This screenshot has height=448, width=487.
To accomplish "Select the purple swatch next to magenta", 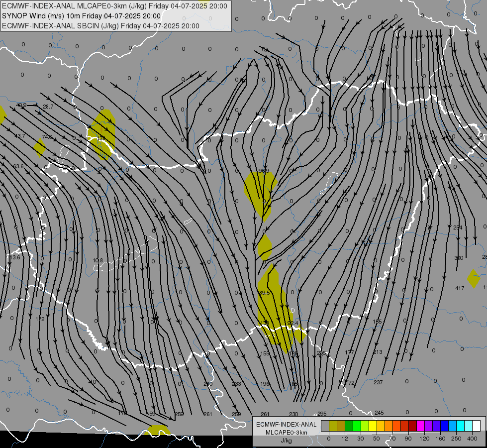I will click(x=429, y=426).
